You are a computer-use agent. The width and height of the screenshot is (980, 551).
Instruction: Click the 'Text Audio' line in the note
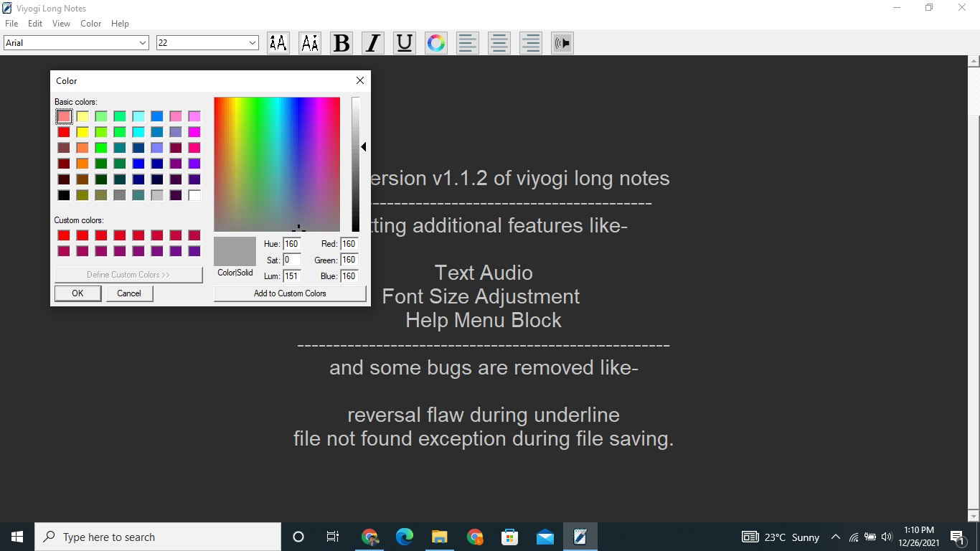click(484, 273)
